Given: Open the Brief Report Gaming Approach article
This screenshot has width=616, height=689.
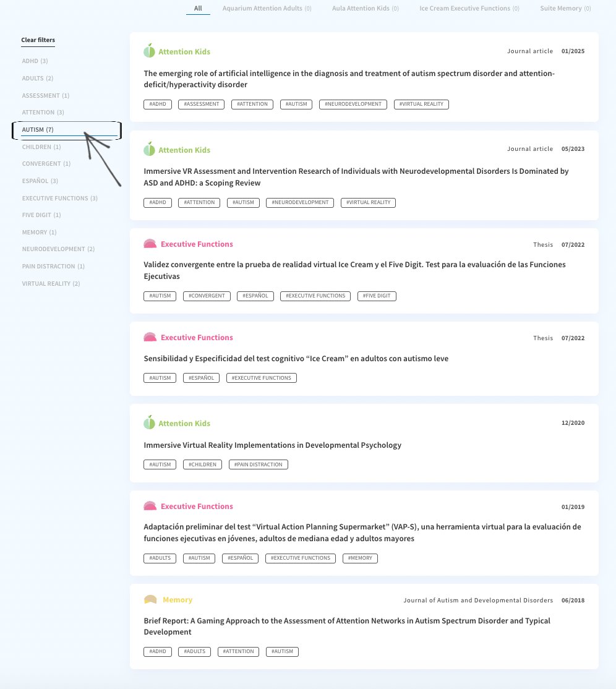Looking at the screenshot, I should pos(347,626).
